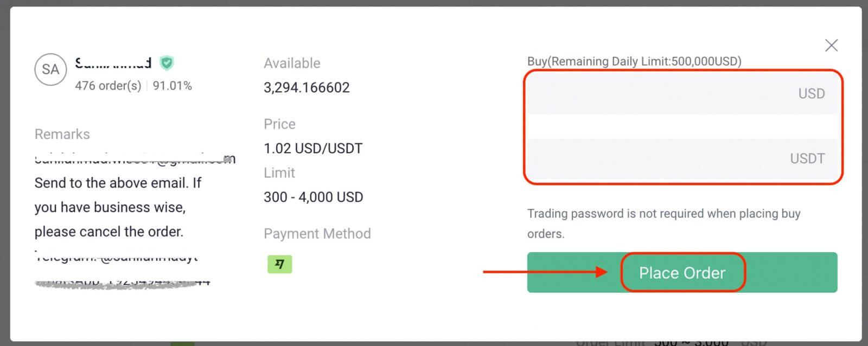Open the seller's profile via the avatar circle
Screen dimensions: 868x346
(50, 69)
